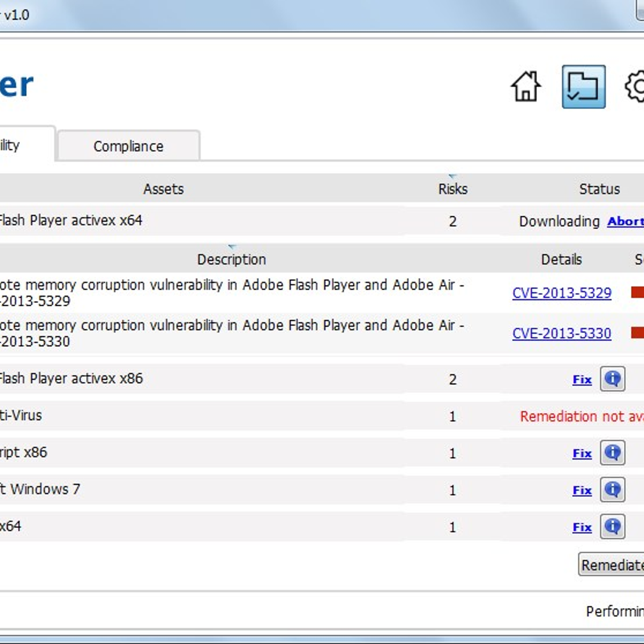Sort by the Details column header
The height and width of the screenshot is (644, 644).
click(x=561, y=259)
